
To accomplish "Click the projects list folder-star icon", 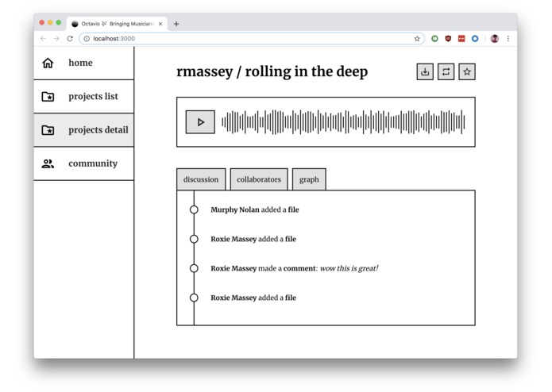I will tap(48, 96).
